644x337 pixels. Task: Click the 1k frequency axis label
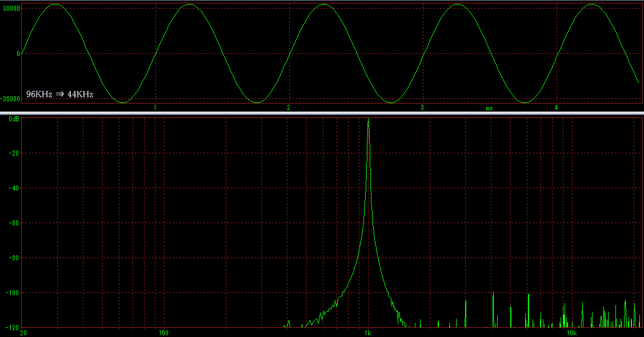(x=367, y=333)
